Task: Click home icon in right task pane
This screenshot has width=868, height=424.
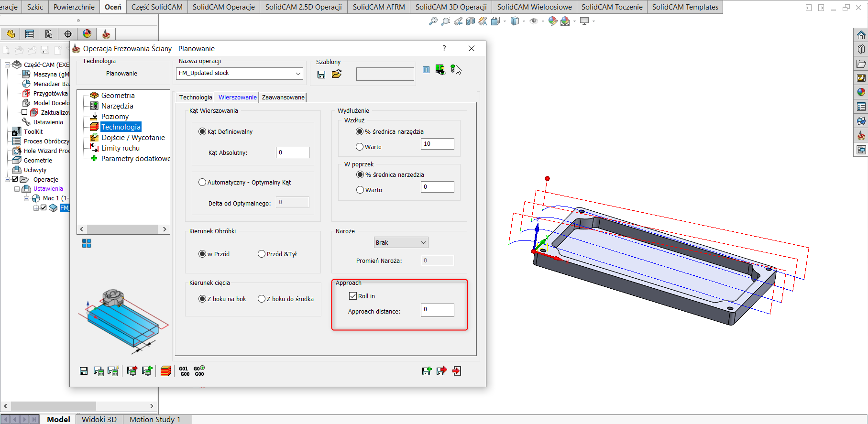Action: point(861,35)
